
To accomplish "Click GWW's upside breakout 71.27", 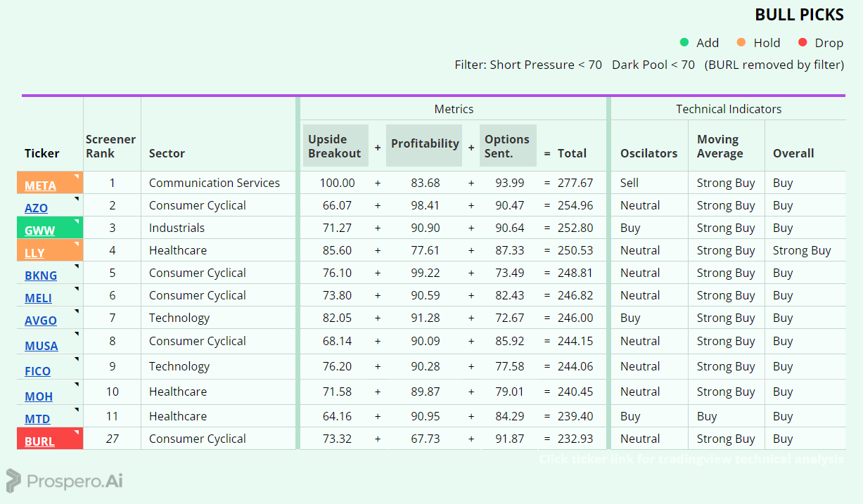I will (x=338, y=228).
